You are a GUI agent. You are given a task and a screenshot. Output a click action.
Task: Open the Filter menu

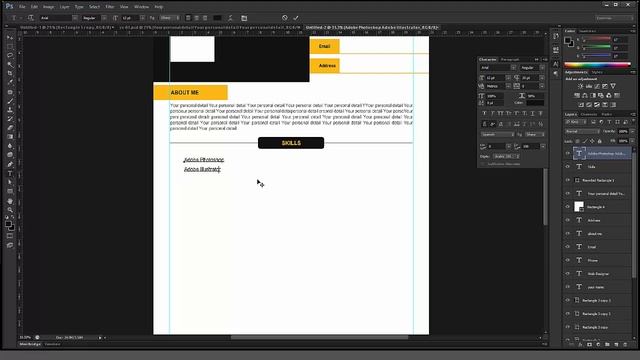click(109, 7)
